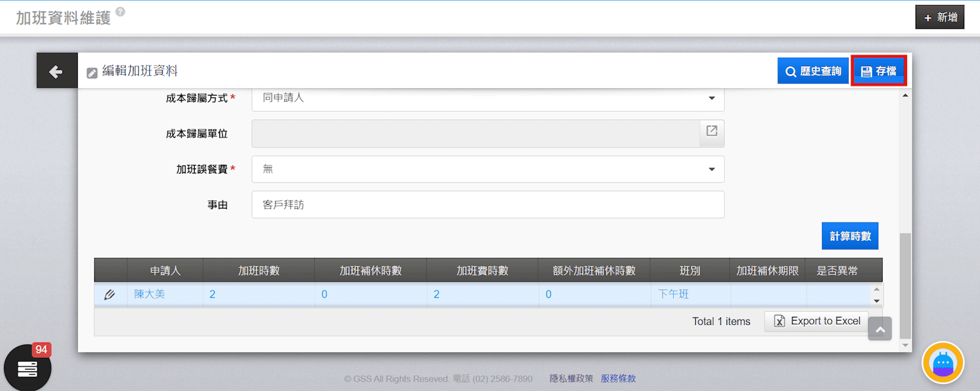Open the 服務條款 link

coord(618,379)
